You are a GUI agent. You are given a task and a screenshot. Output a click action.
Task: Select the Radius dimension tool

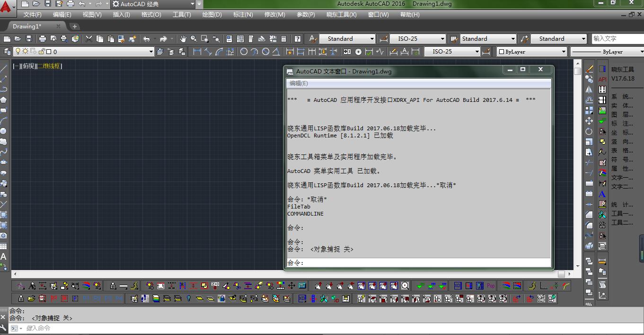click(x=244, y=52)
